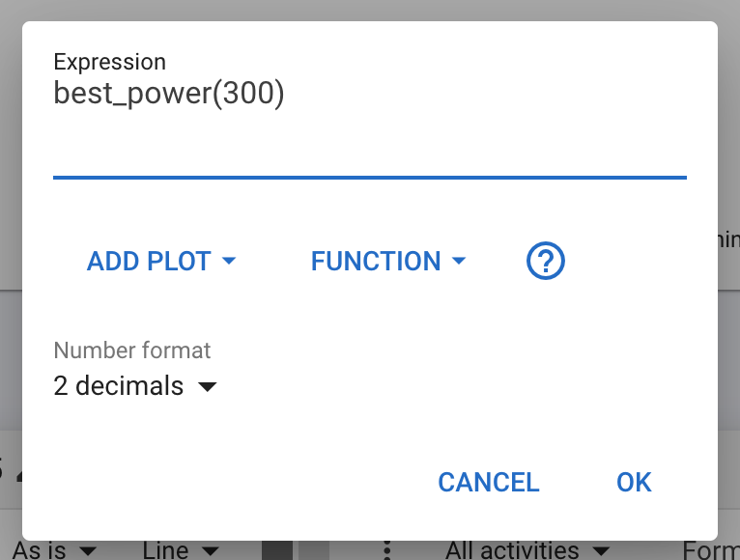Click into the Expression text field
740x560 pixels.
coord(369,135)
